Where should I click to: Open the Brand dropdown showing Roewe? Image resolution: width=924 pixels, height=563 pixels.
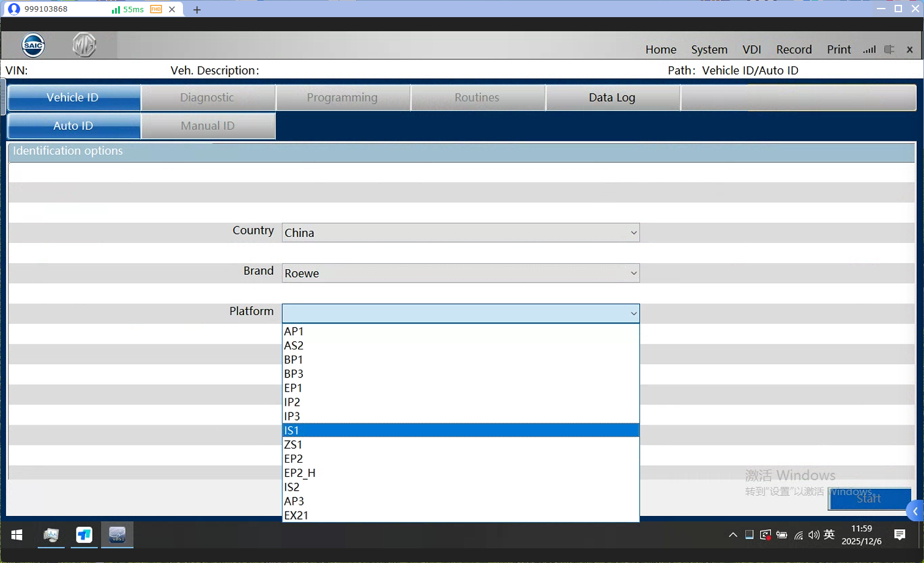click(x=460, y=273)
